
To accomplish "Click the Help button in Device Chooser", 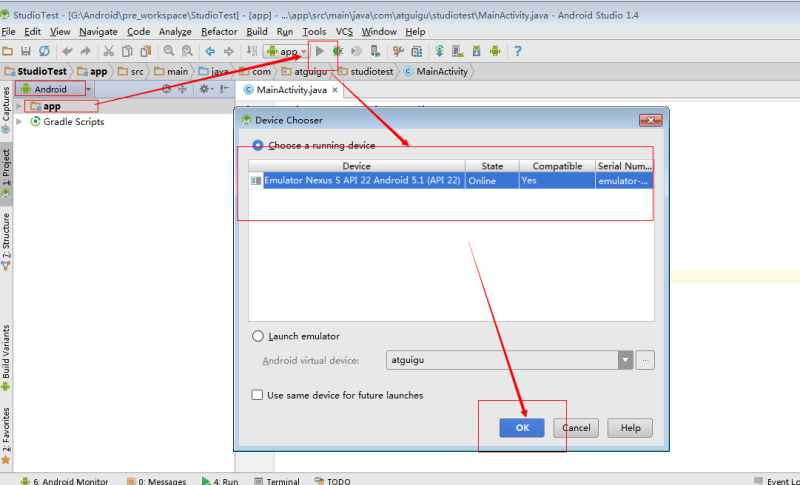I will pyautogui.click(x=630, y=428).
